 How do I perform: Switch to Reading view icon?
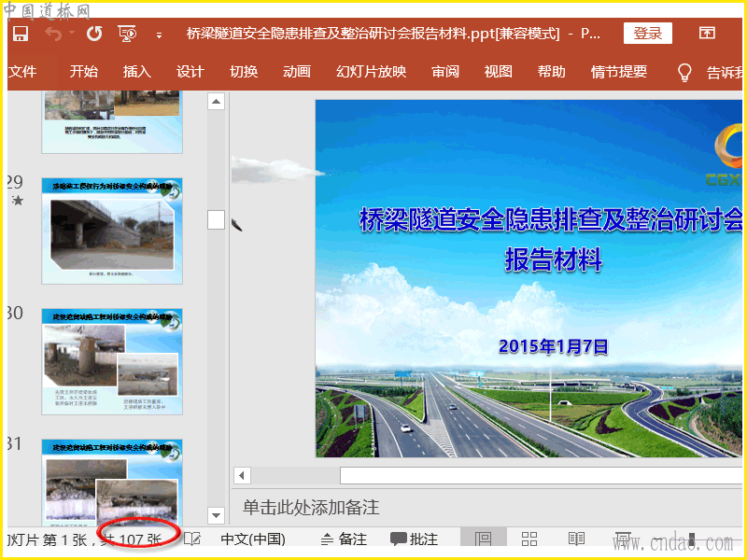tap(576, 539)
